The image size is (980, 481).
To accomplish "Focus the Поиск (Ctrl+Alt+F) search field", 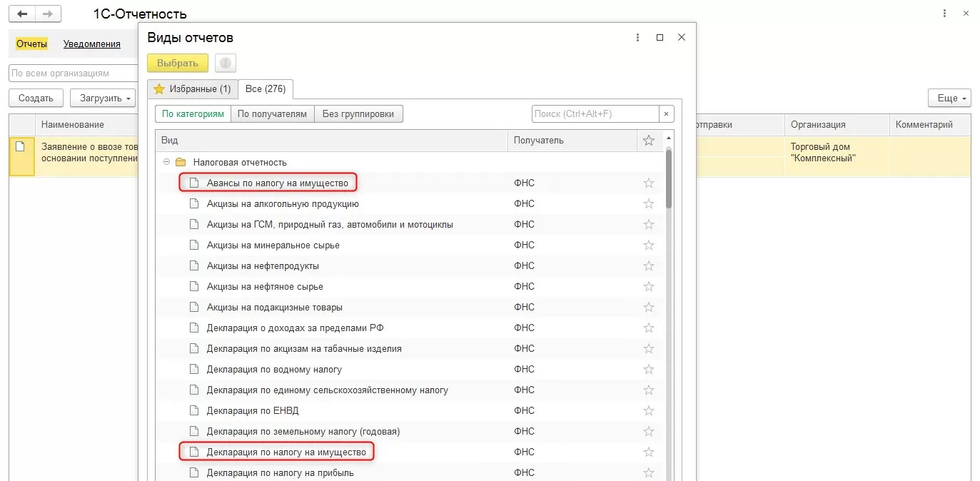I will (595, 113).
